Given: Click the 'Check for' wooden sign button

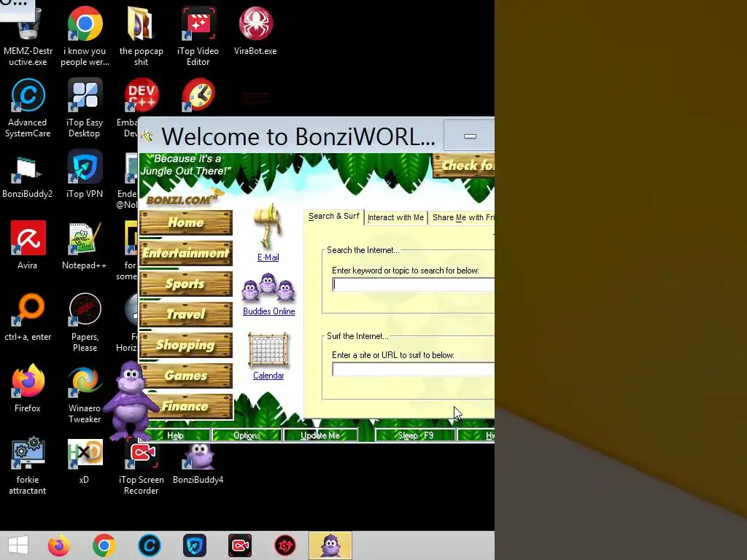Looking at the screenshot, I should [x=463, y=166].
